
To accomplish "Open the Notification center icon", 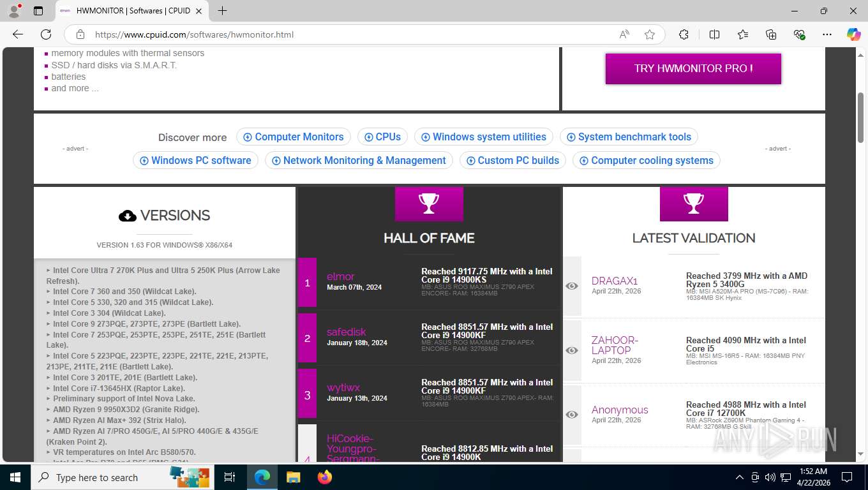I will [847, 477].
